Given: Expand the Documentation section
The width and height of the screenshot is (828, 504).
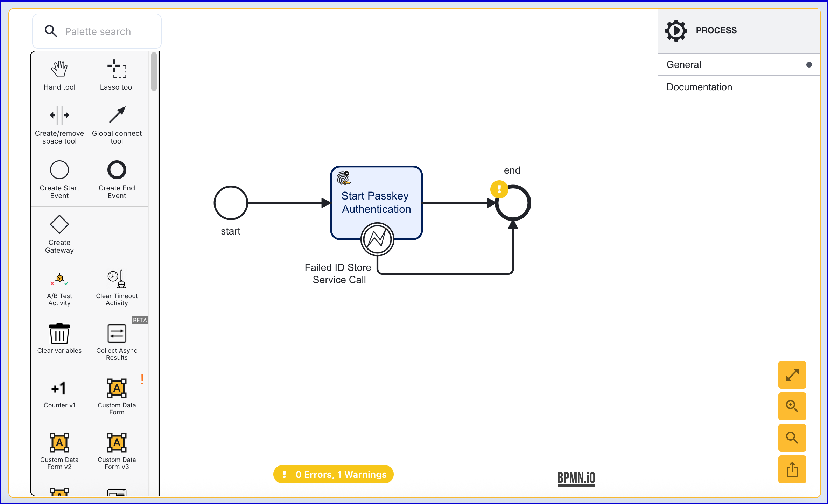Looking at the screenshot, I should point(738,87).
